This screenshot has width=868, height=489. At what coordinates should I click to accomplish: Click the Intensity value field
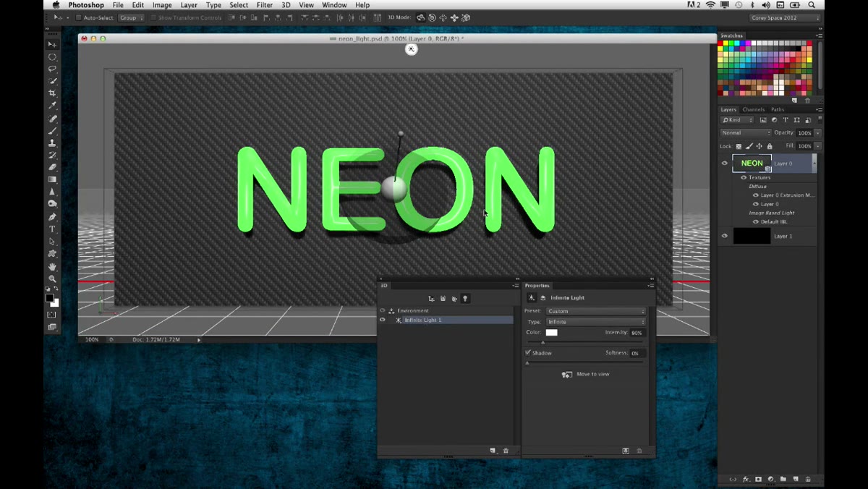tap(637, 333)
